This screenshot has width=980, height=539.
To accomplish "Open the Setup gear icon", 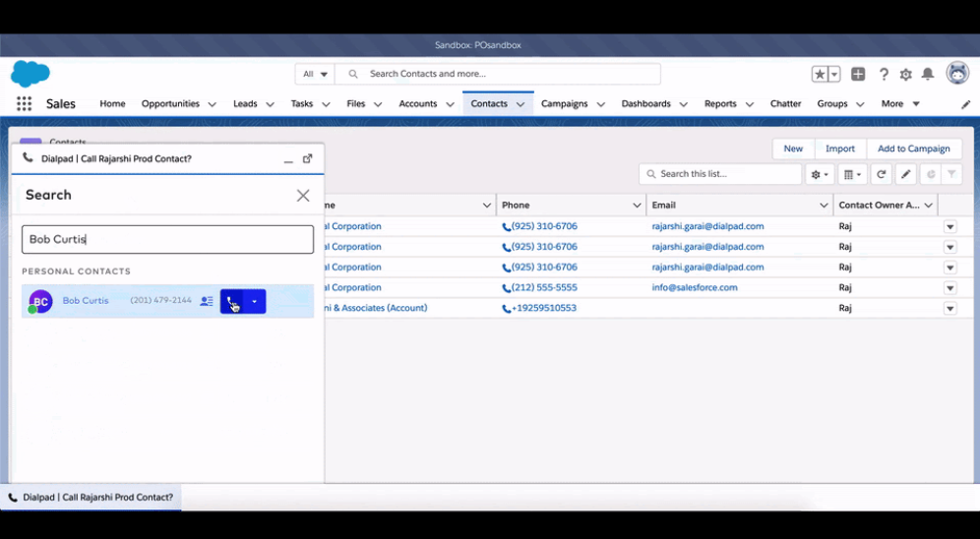I will tap(905, 75).
